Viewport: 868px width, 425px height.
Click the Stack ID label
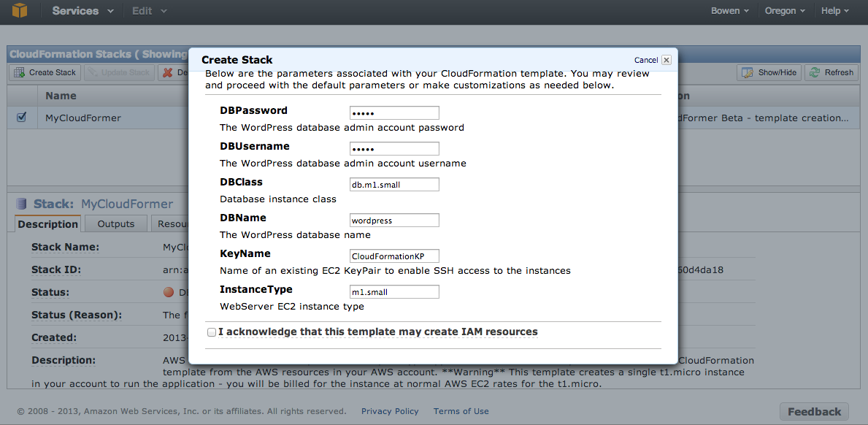56,270
